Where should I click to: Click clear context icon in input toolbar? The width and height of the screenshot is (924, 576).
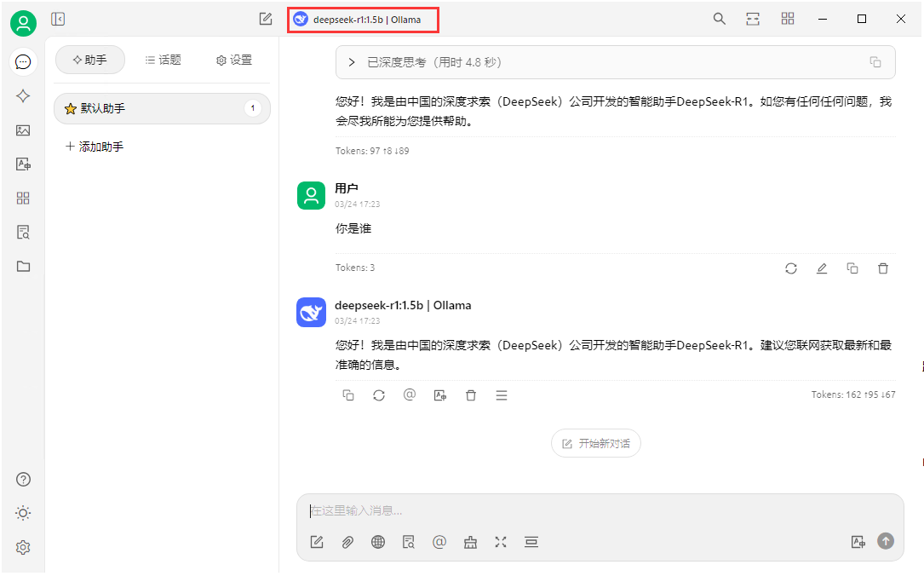pyautogui.click(x=531, y=542)
